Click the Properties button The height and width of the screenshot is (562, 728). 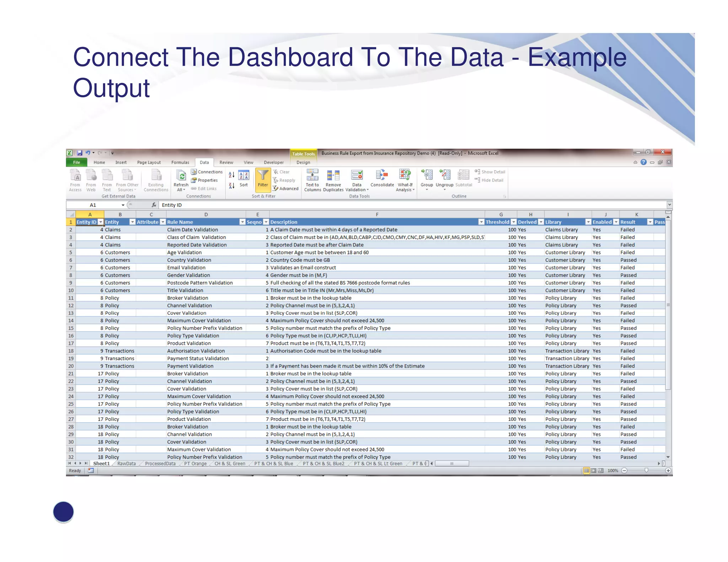[204, 180]
